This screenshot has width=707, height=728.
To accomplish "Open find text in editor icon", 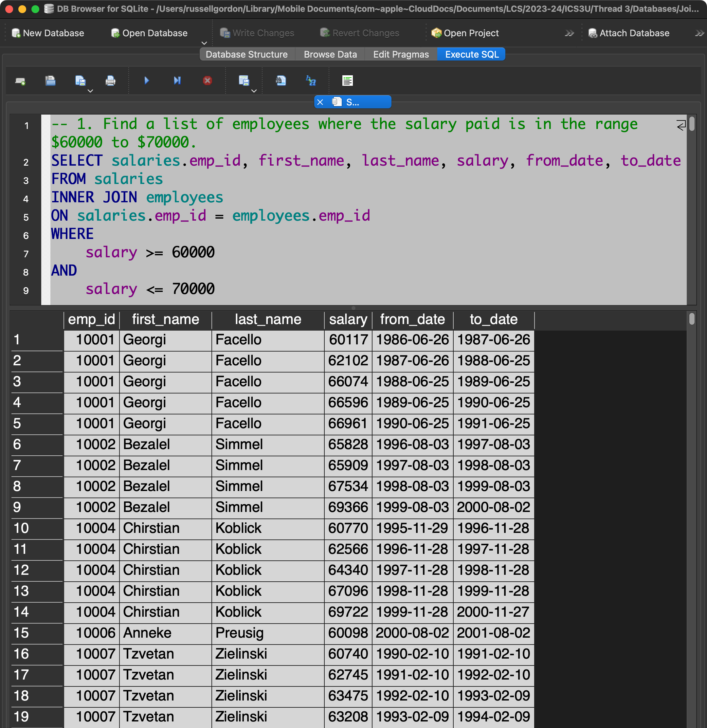I will coord(281,81).
